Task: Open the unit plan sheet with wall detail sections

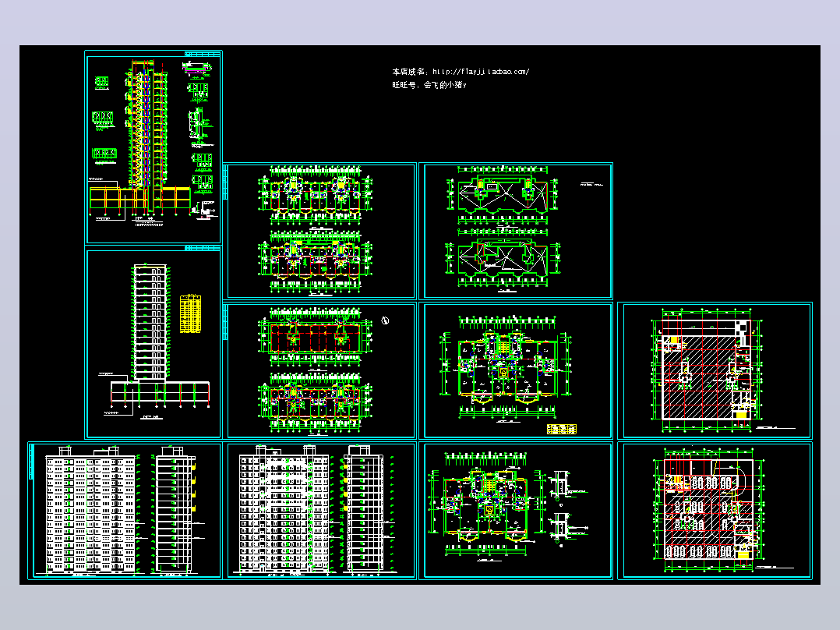Action: pos(516,511)
